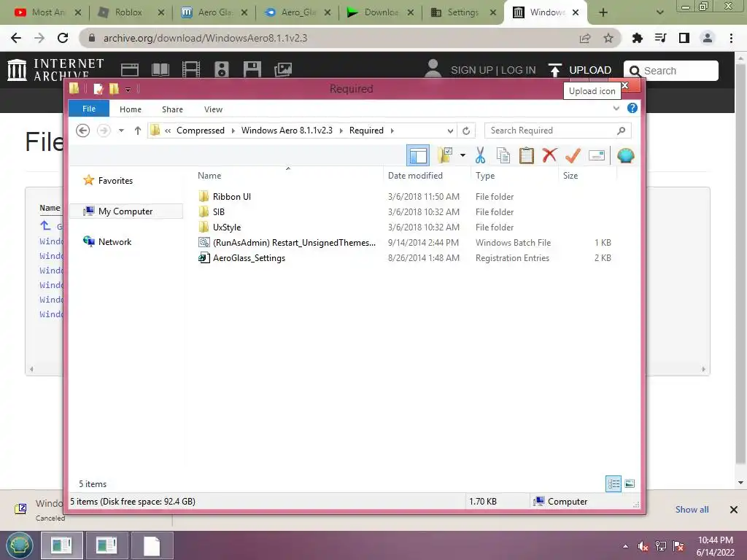The height and width of the screenshot is (560, 747).
Task: Open the View ribbon tab
Action: point(214,109)
